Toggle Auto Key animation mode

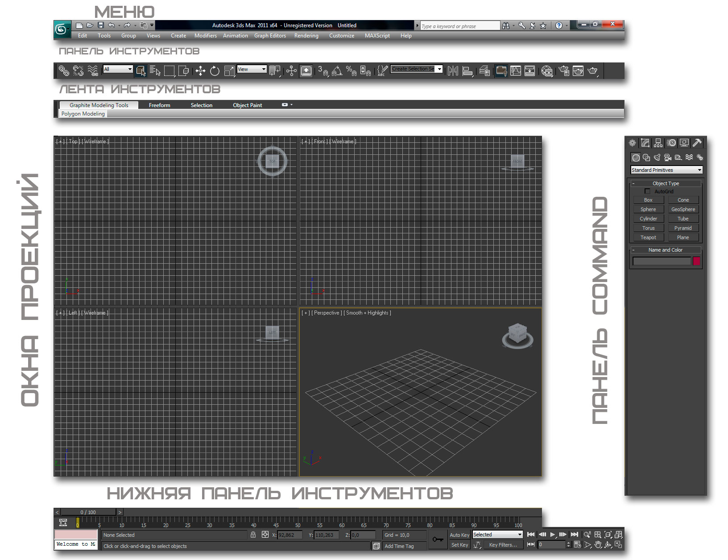click(x=459, y=535)
